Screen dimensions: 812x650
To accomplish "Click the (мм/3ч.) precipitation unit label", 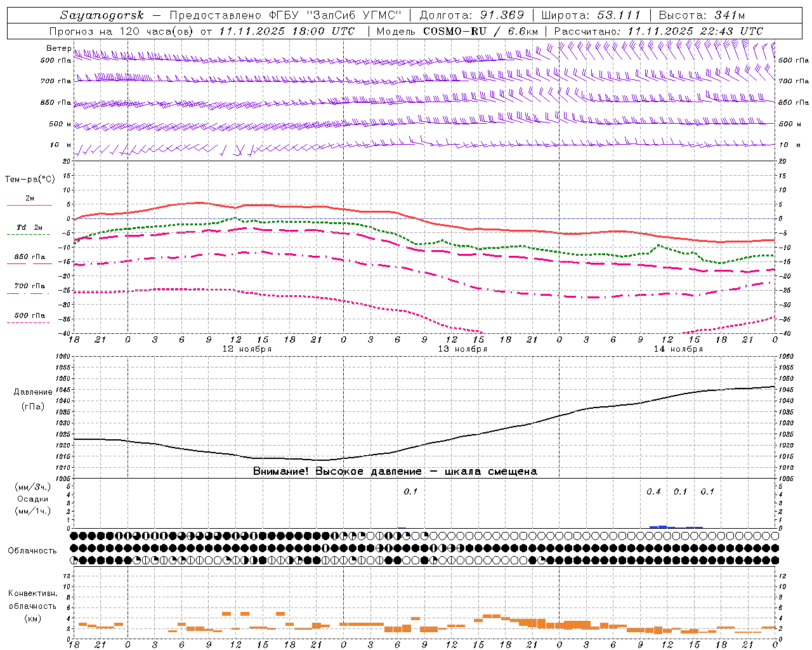I will point(32,487).
